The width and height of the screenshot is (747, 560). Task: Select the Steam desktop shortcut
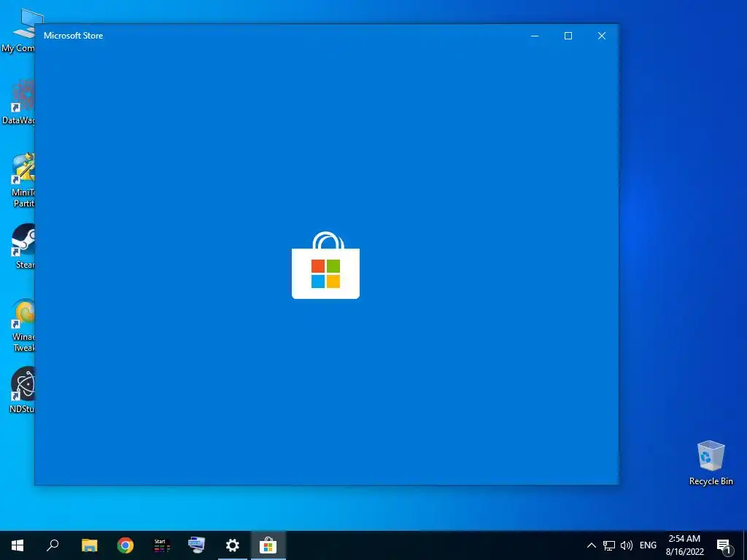[x=24, y=246]
